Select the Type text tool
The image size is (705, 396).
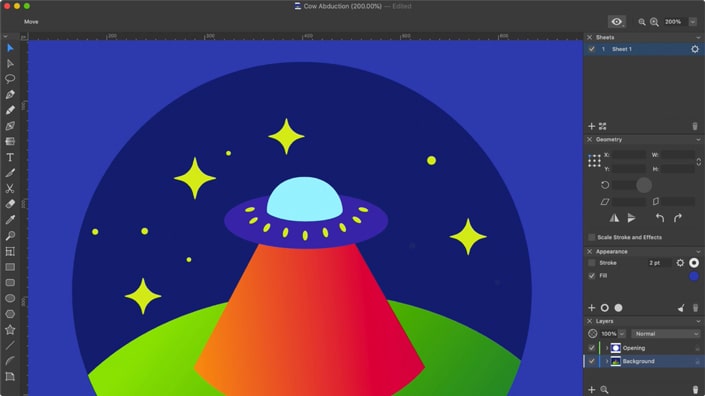10,157
